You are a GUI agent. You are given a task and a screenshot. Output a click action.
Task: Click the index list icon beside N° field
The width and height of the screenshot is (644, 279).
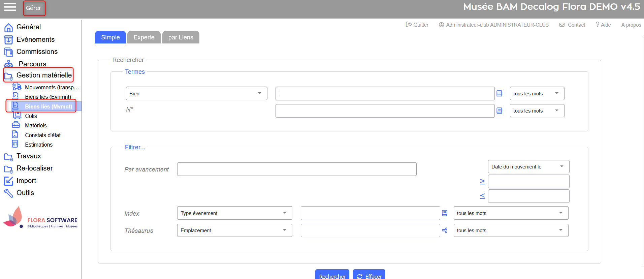(x=499, y=111)
